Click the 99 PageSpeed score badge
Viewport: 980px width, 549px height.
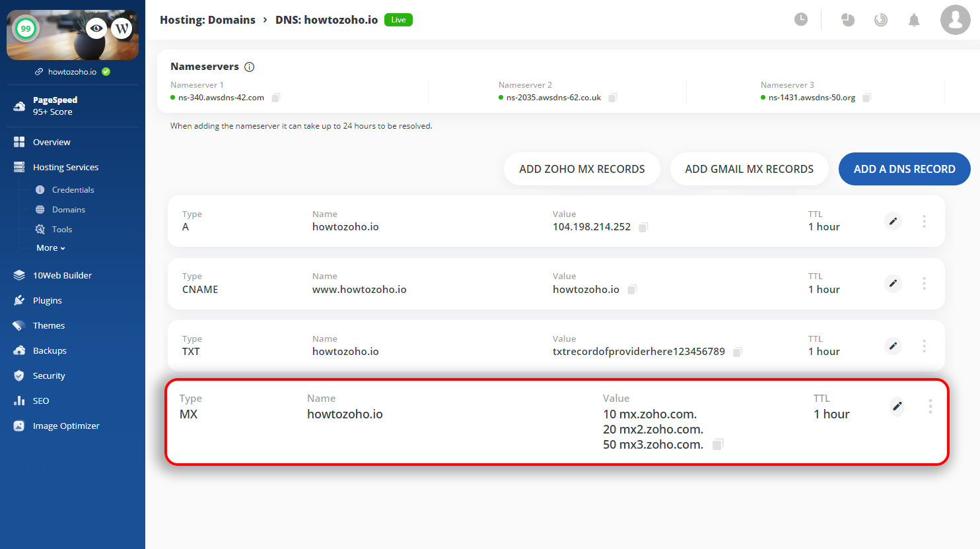pyautogui.click(x=26, y=28)
